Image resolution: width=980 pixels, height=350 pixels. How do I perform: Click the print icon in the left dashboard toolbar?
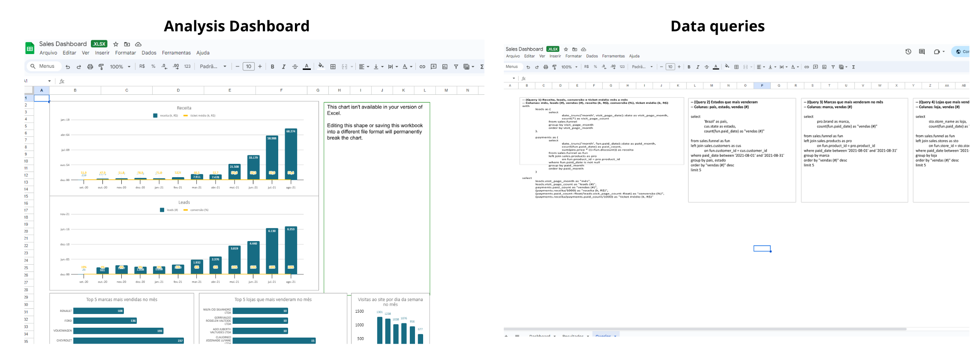pos(90,66)
